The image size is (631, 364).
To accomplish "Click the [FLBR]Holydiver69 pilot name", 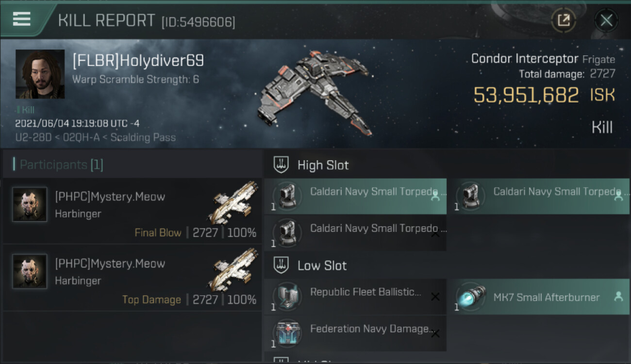I will 138,61.
